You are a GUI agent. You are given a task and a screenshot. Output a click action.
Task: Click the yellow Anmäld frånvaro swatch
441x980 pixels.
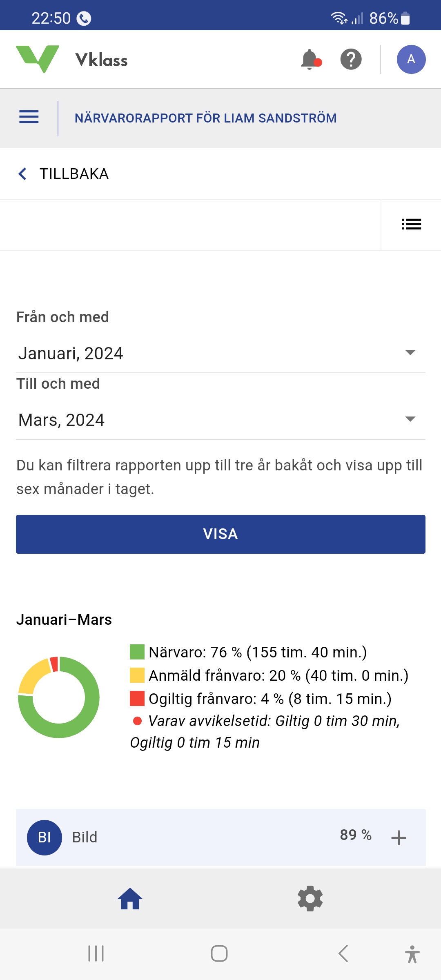137,675
